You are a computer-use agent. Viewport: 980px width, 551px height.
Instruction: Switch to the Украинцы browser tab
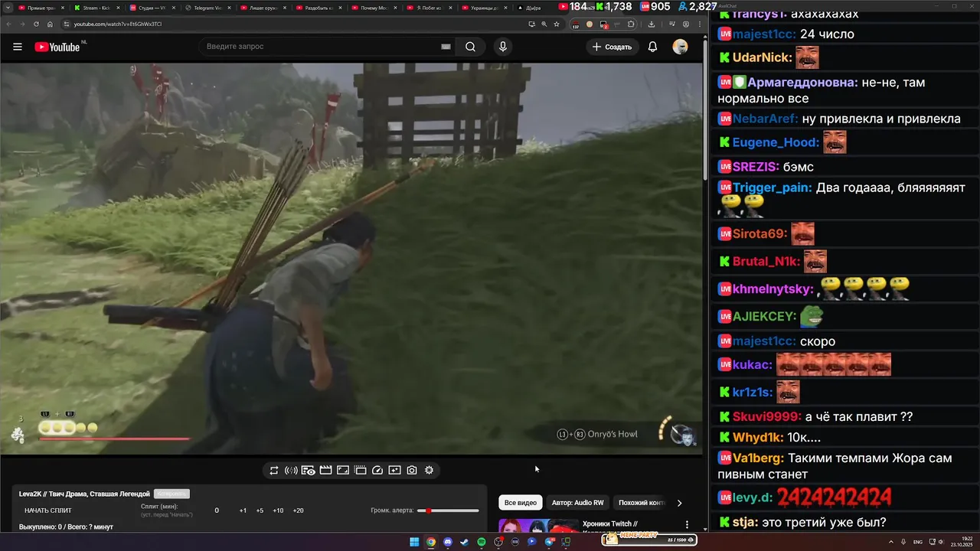(484, 8)
